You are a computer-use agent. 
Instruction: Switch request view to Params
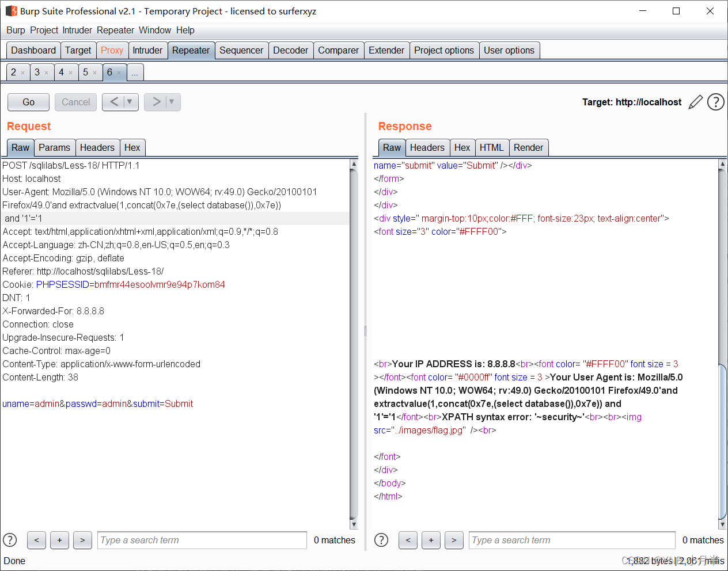click(54, 147)
